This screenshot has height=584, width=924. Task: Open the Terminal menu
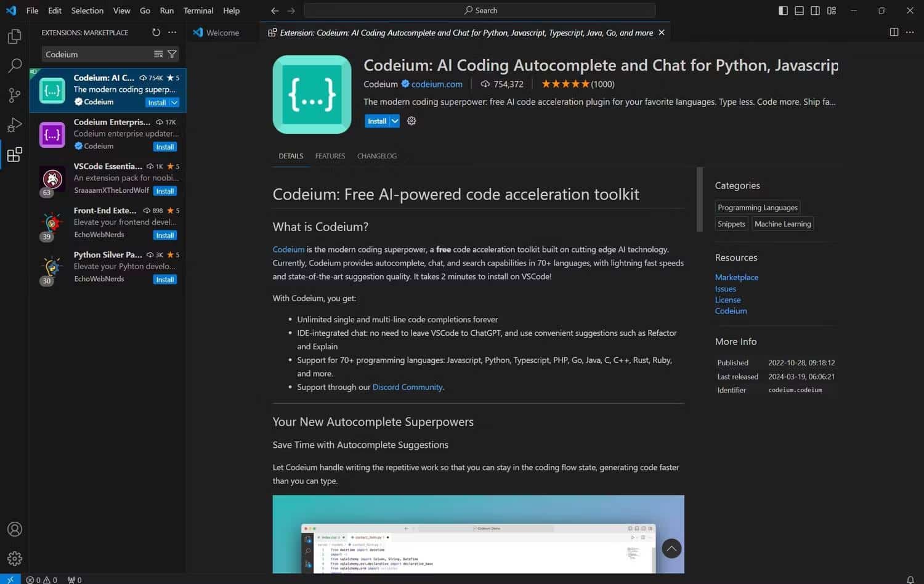198,10
